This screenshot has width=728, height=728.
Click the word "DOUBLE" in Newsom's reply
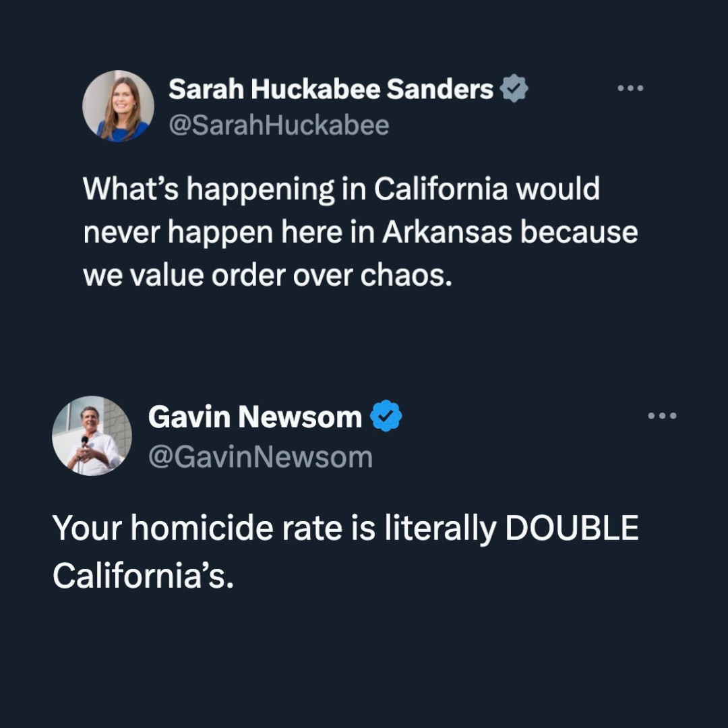click(x=571, y=529)
